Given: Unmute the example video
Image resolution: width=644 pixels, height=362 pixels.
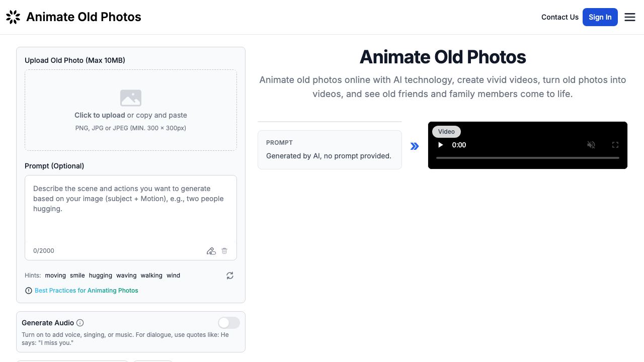Looking at the screenshot, I should (x=591, y=145).
